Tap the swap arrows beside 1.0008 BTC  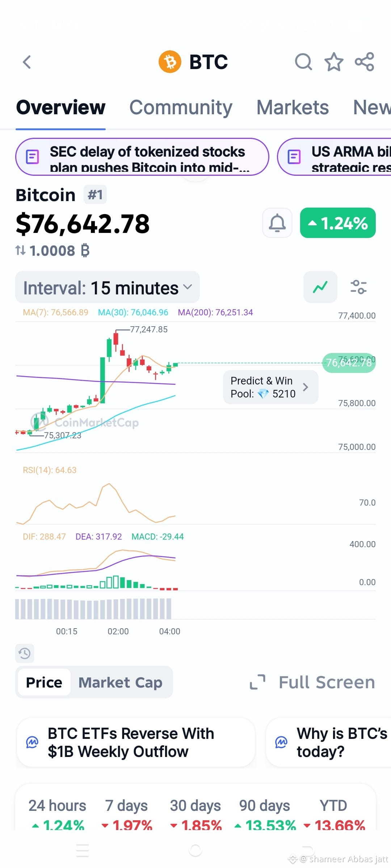[20, 250]
